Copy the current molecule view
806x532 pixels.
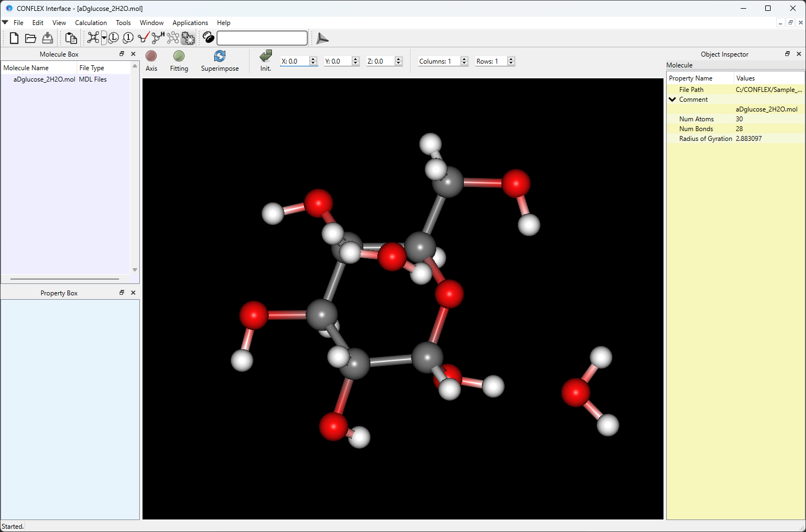[x=71, y=38]
